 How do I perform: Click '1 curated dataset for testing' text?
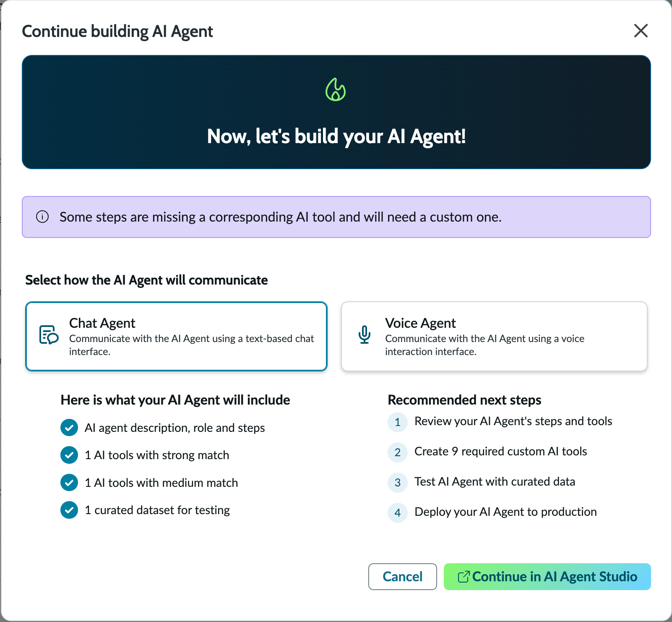tap(157, 510)
